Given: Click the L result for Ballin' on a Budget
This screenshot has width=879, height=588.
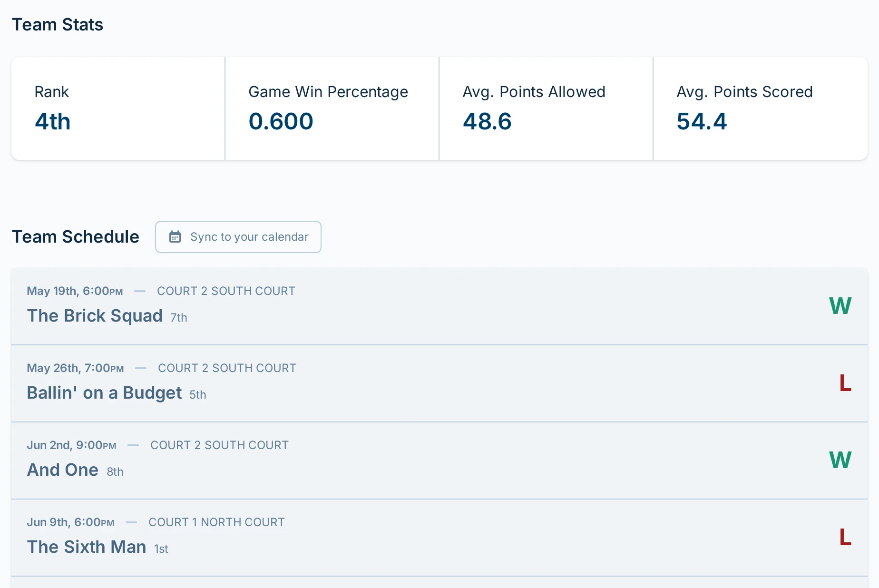Looking at the screenshot, I should point(845,383).
